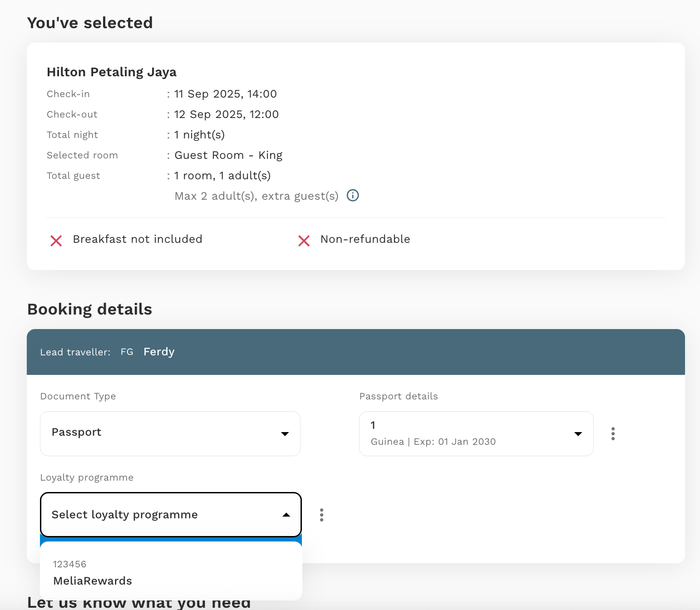Click the check-out value 12 Sep 2025, 12:00

(227, 114)
